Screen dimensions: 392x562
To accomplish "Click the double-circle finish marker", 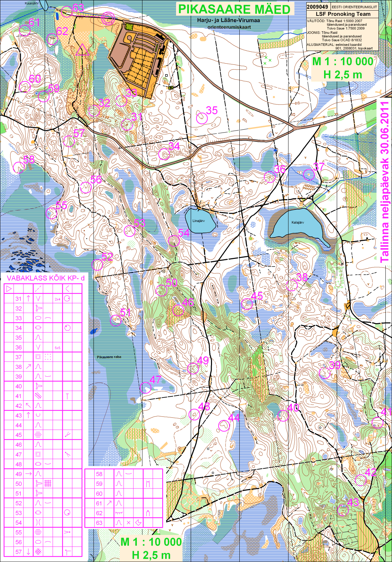I will pyautogui.click(x=108, y=19).
